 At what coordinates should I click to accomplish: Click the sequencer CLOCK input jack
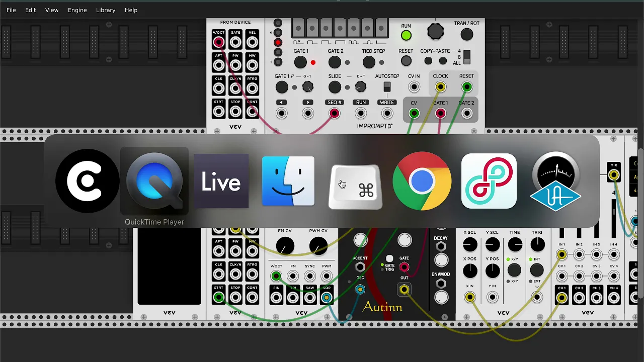pos(440,87)
